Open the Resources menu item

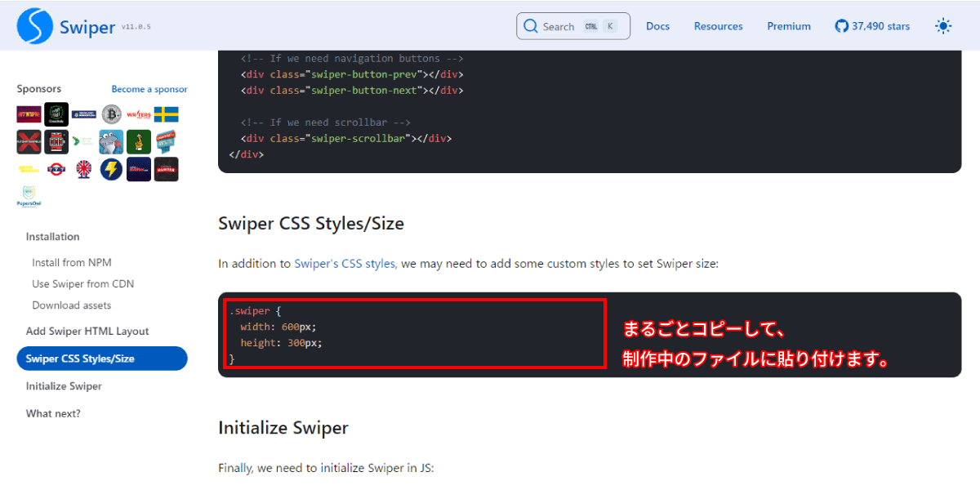(718, 26)
